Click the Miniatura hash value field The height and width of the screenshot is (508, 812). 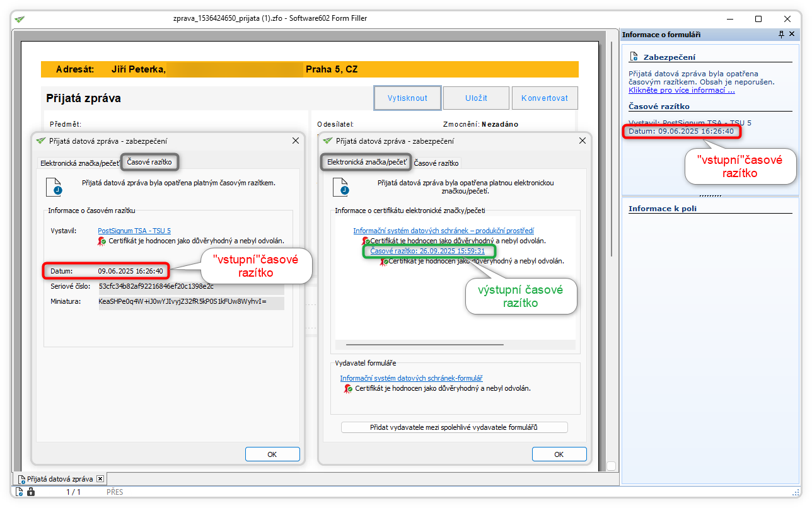coord(191,302)
